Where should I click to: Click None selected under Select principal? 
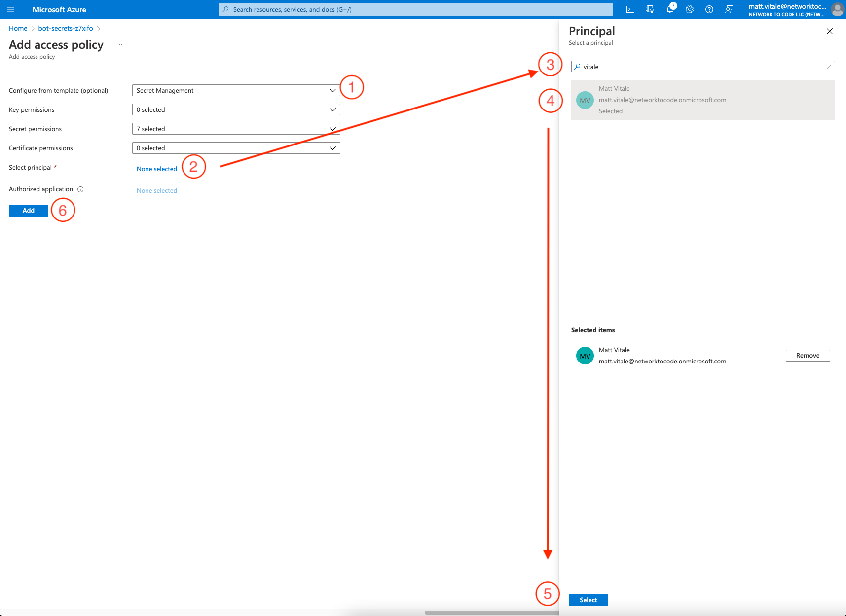coord(156,168)
